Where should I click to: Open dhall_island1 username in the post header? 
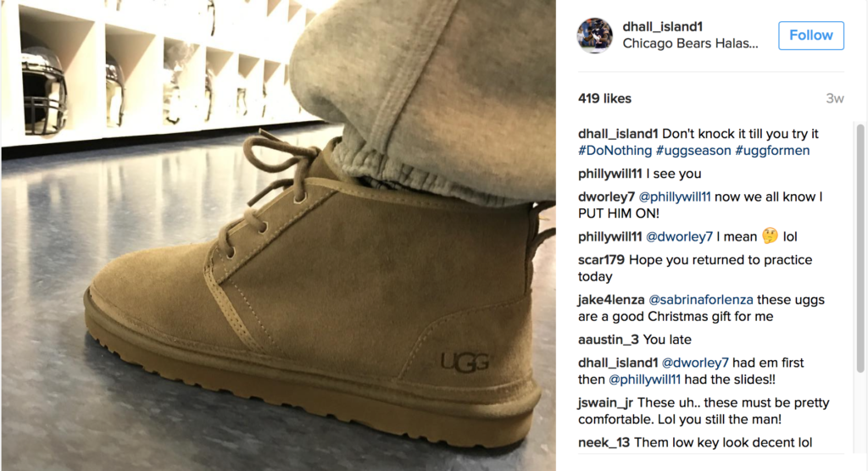pos(662,26)
